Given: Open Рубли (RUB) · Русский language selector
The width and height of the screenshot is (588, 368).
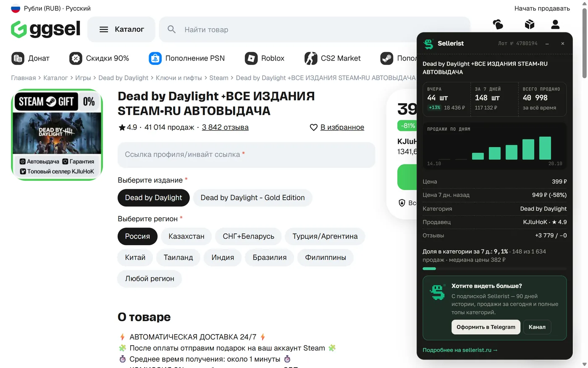Looking at the screenshot, I should 51,8.
